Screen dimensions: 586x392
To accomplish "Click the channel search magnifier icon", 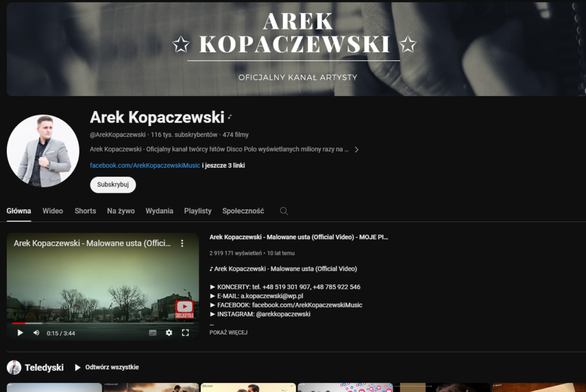I will tap(284, 211).
